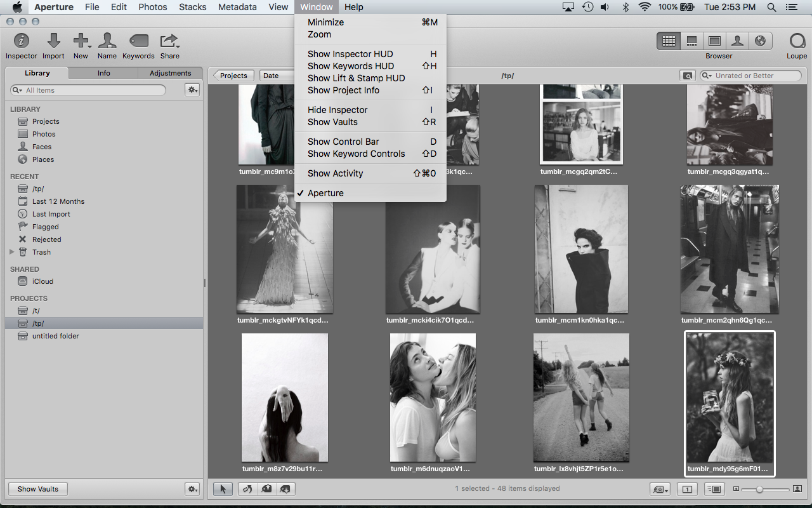Toggle Split View mode button
Image resolution: width=812 pixels, height=508 pixels.
tap(691, 41)
